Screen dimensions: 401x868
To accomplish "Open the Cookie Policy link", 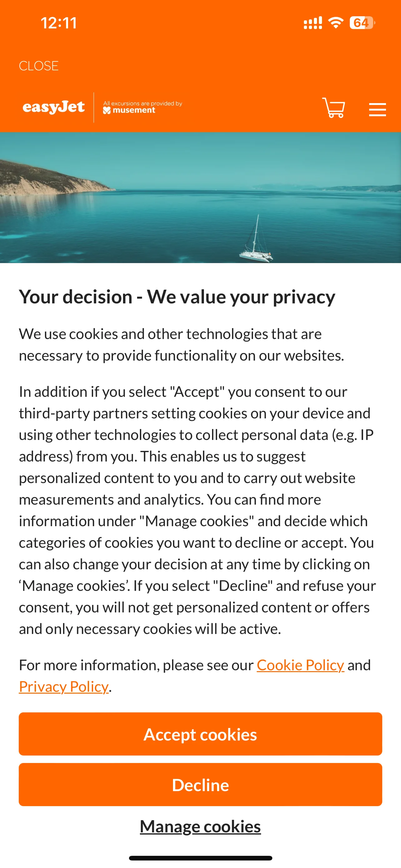I will (300, 665).
